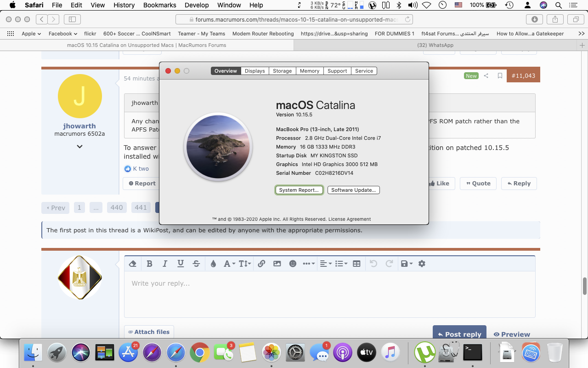Switch to Memory tab in About This Mac
The height and width of the screenshot is (368, 588).
tap(310, 71)
